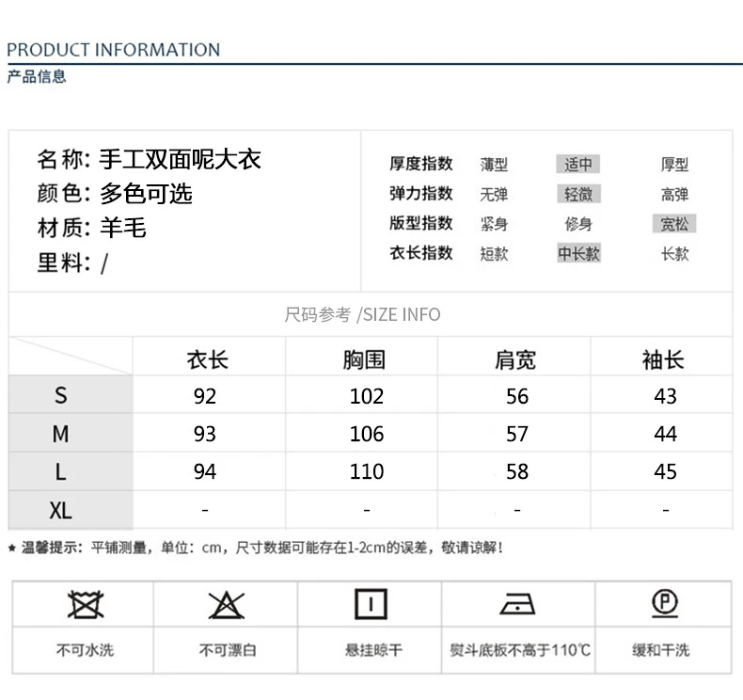Image resolution: width=743 pixels, height=700 pixels.
Task: Select the 厚型 thickness option
Action: click(674, 165)
